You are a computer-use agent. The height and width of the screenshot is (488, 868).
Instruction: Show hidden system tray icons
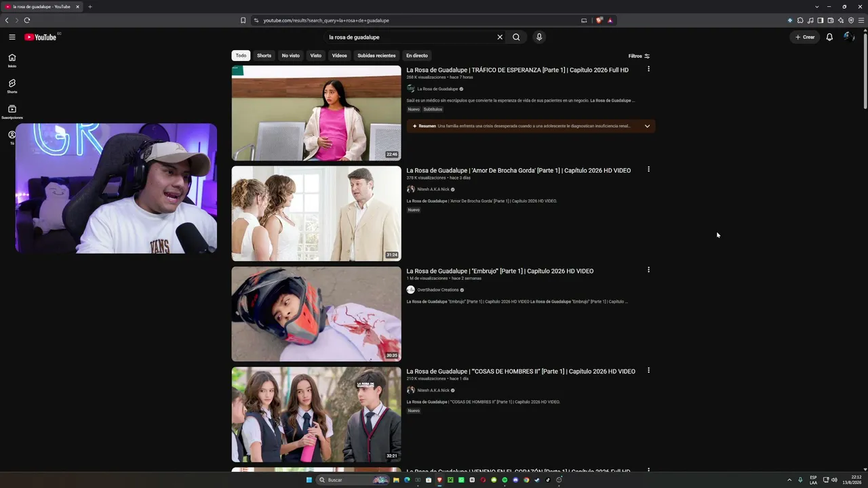pos(789,480)
